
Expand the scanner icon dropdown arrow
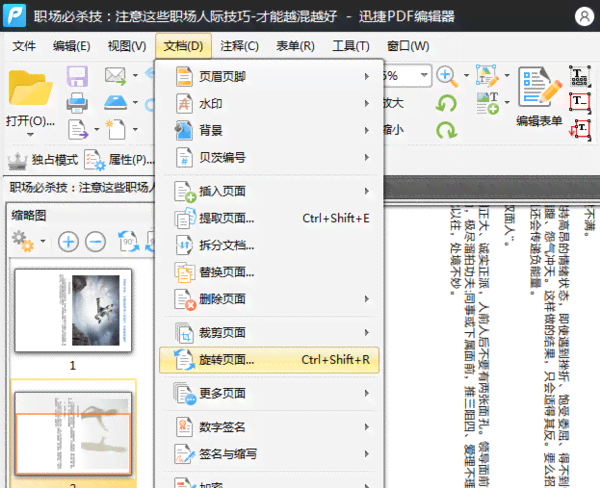point(135,102)
